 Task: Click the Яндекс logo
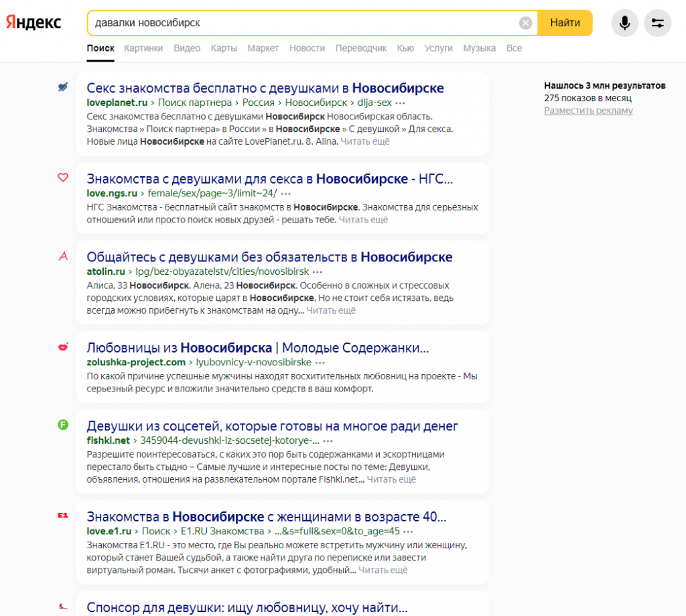pos(33,23)
